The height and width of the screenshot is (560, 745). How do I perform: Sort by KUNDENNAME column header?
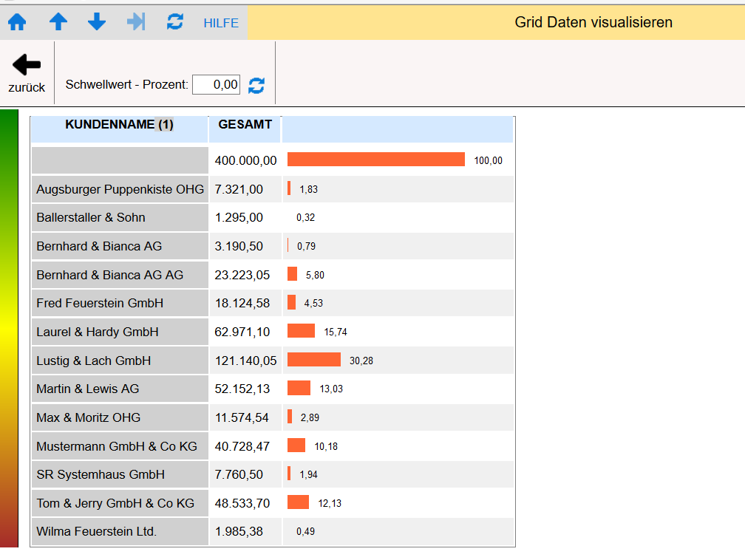(119, 125)
